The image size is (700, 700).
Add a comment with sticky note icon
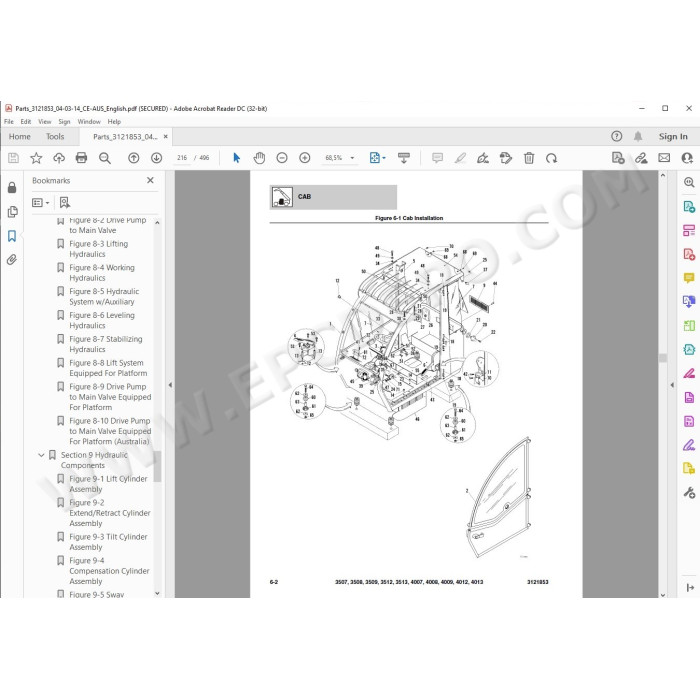[x=438, y=158]
